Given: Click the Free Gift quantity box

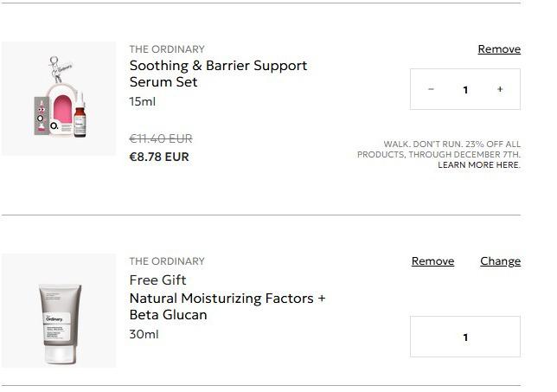Looking at the screenshot, I should [465, 337].
